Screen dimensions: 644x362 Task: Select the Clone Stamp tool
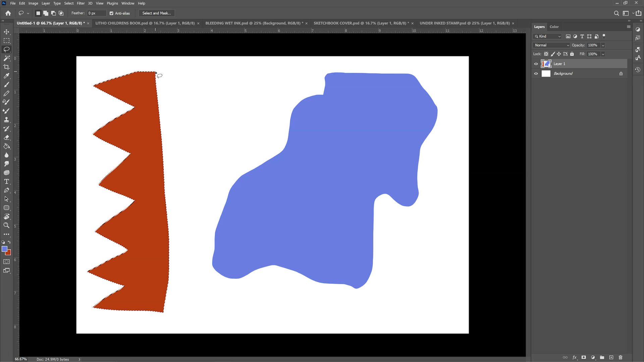tap(6, 120)
